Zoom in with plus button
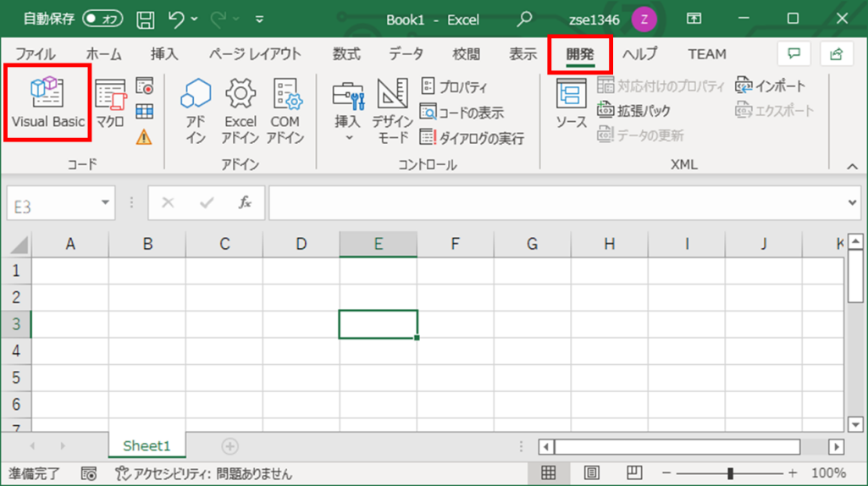Image resolution: width=868 pixels, height=486 pixels. (793, 473)
